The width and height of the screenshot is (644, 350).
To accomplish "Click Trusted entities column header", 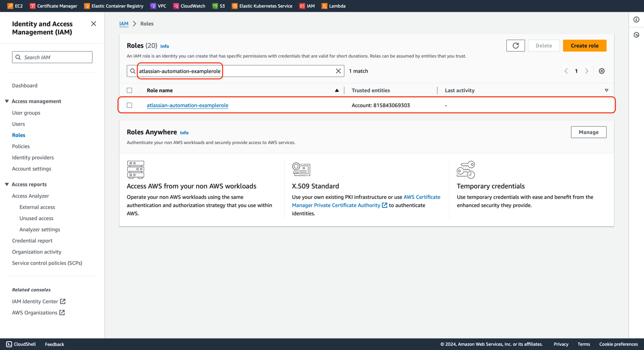I will (371, 91).
